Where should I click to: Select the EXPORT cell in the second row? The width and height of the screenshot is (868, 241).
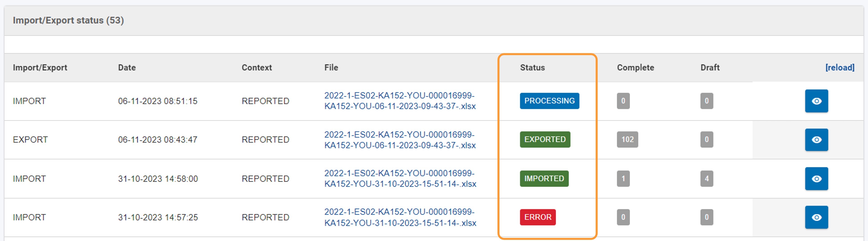30,140
